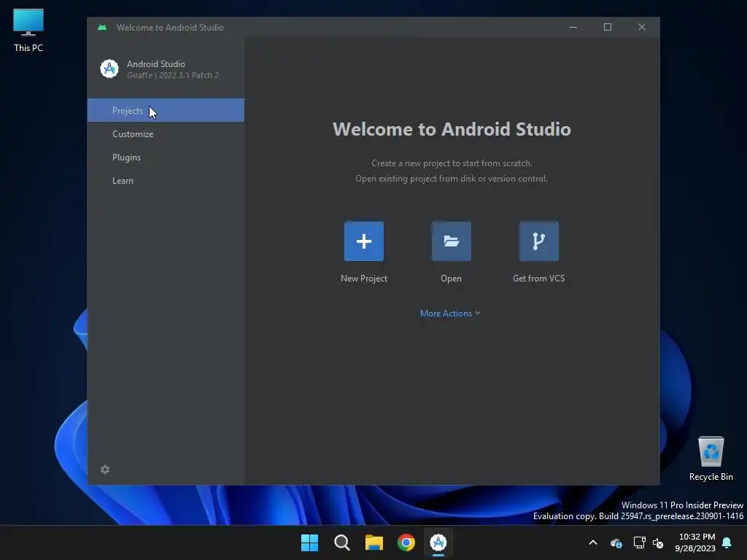Click the 'Giraffe | 2022.3.1 Patch 2' version text

[x=173, y=75]
